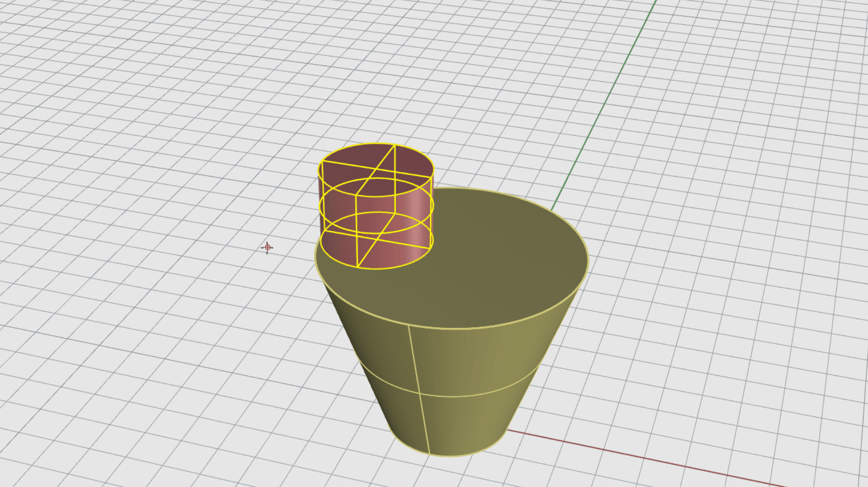This screenshot has height=487, width=868.
Task: Click the red X-axis line on the grid
Action: [633, 457]
